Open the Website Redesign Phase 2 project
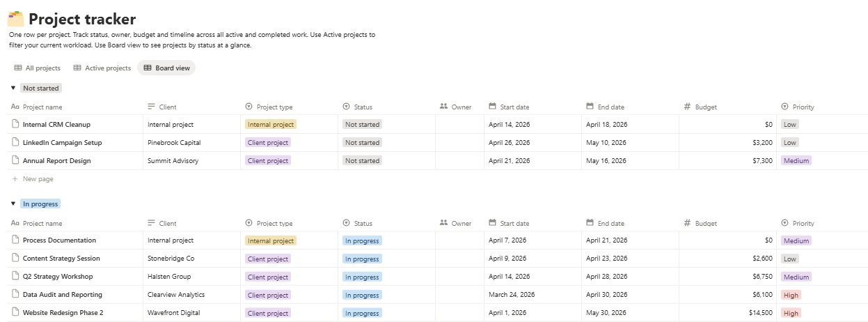This screenshot has height=322, width=868. tap(63, 312)
